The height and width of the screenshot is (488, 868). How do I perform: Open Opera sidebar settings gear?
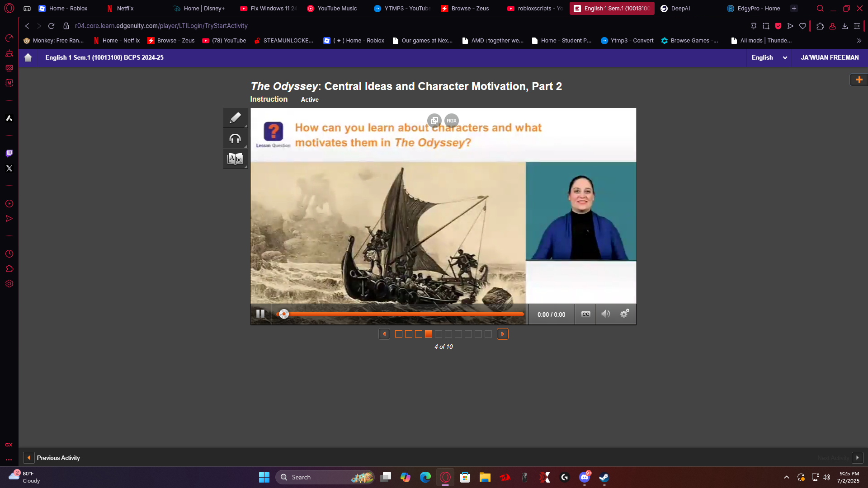point(9,284)
